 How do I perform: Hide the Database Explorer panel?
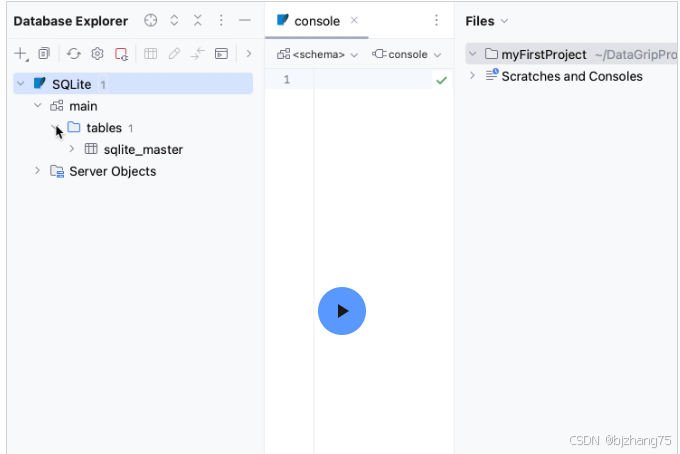point(245,20)
